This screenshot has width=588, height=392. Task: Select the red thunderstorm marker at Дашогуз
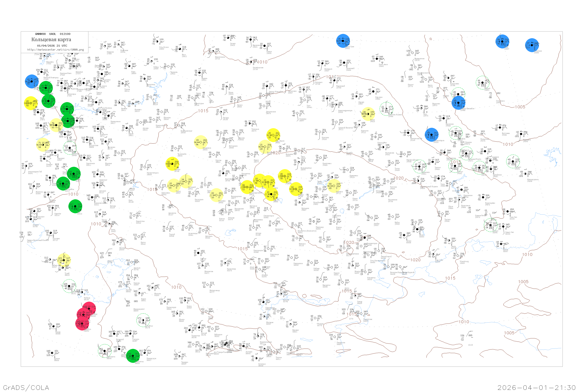[x=82, y=324]
